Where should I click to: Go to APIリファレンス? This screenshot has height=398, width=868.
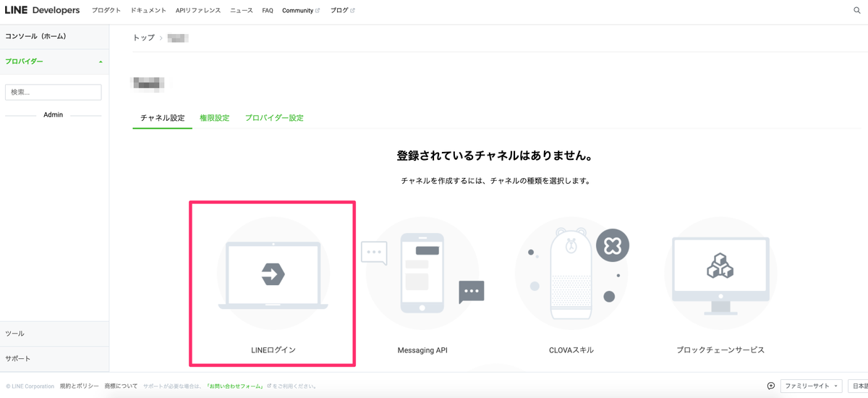click(x=198, y=11)
